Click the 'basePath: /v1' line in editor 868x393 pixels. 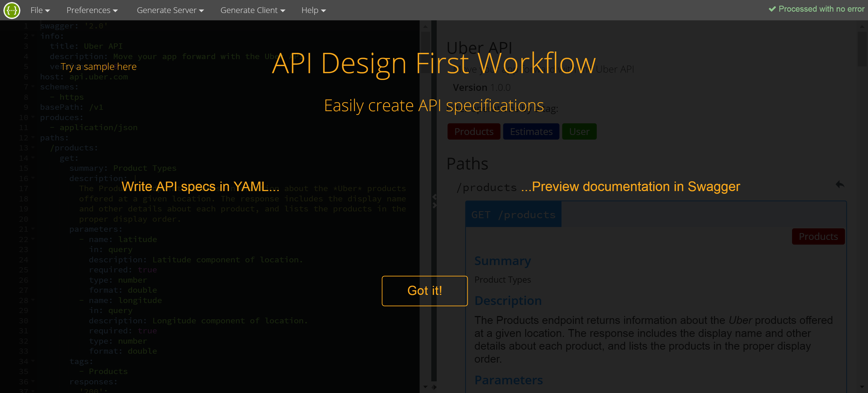[x=71, y=107]
